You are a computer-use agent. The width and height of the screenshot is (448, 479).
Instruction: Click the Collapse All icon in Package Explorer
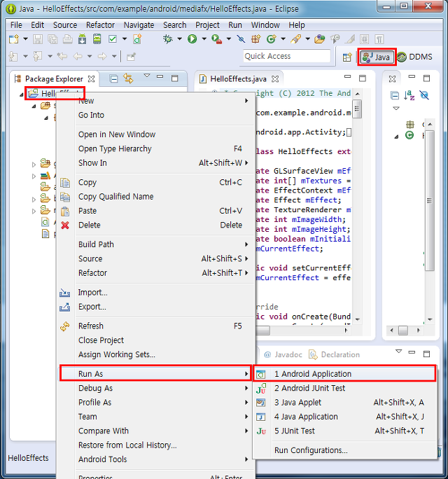coord(113,79)
